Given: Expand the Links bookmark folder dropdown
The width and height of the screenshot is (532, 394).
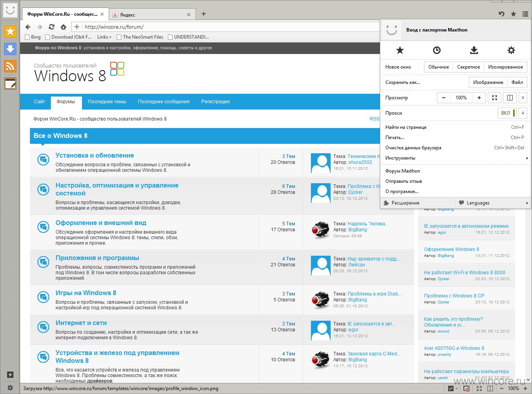Looking at the screenshot, I should click(104, 37).
